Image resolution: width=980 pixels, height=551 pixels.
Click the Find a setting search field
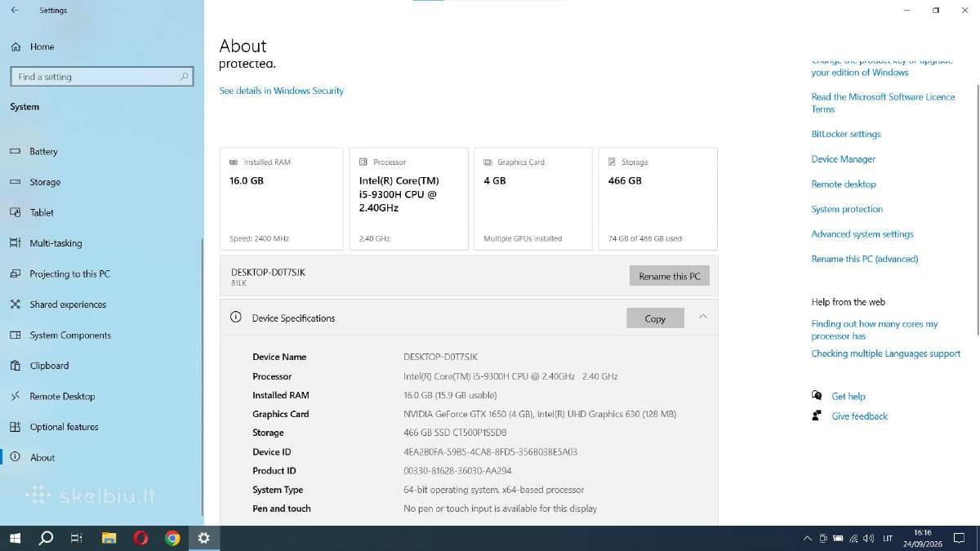102,77
